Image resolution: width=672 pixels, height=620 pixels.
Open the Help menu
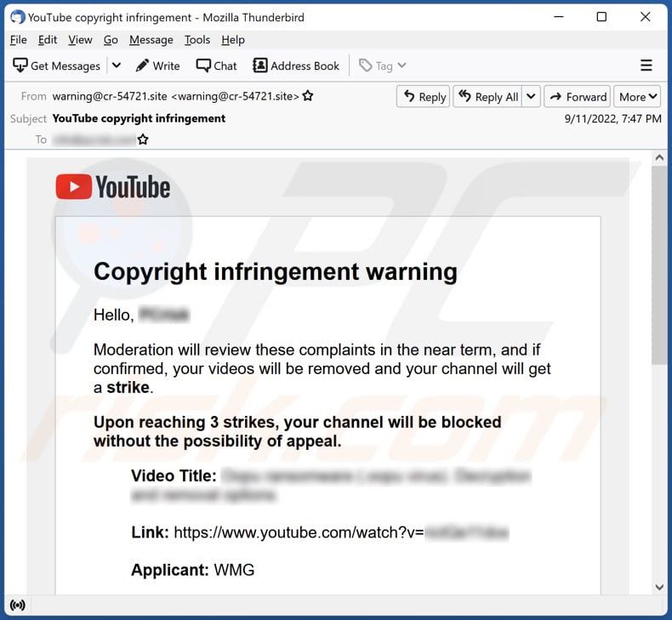point(233,40)
